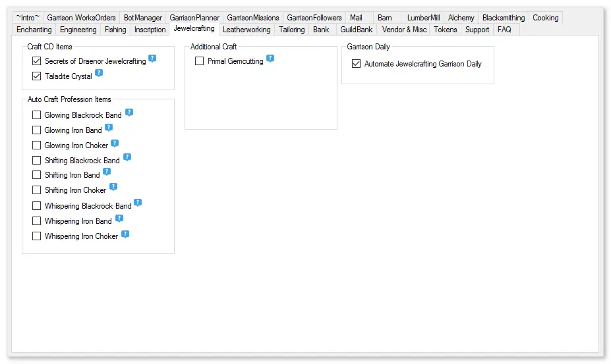
Task: Switch to Vendor & Misc tab
Action: tap(404, 30)
